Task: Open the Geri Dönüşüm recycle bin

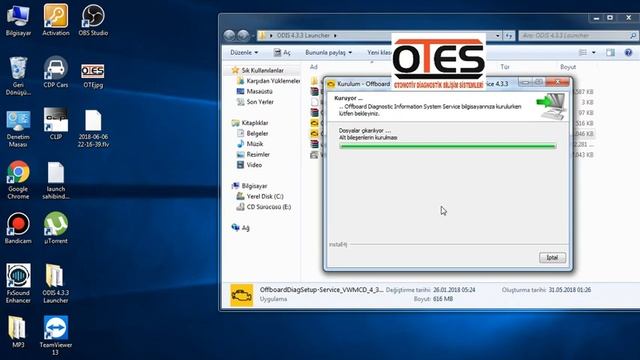Action: 18,76
